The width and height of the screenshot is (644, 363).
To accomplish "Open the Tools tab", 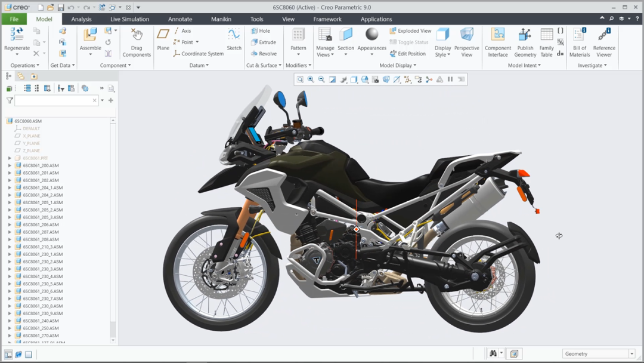I will coord(256,19).
